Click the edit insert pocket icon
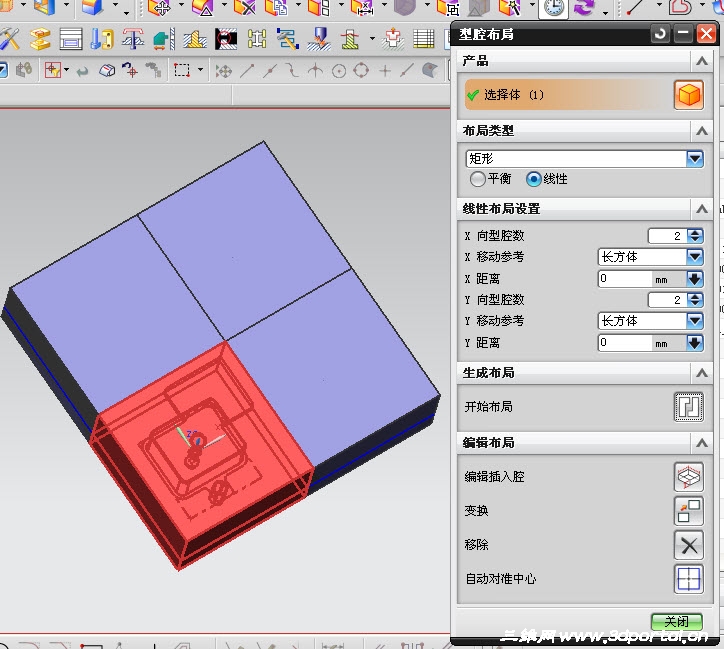This screenshot has height=649, width=724. click(x=688, y=477)
